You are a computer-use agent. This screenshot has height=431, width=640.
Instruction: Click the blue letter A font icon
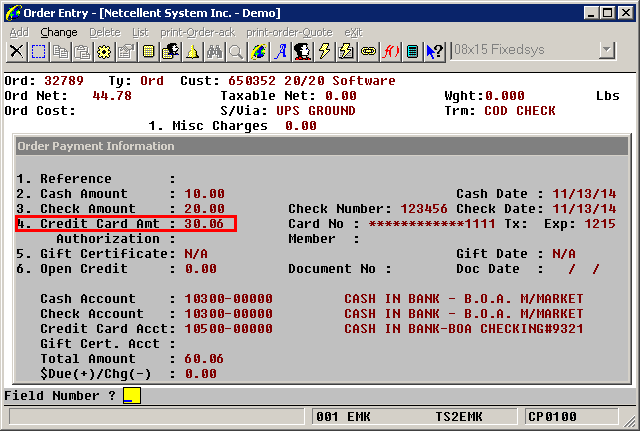(x=281, y=52)
